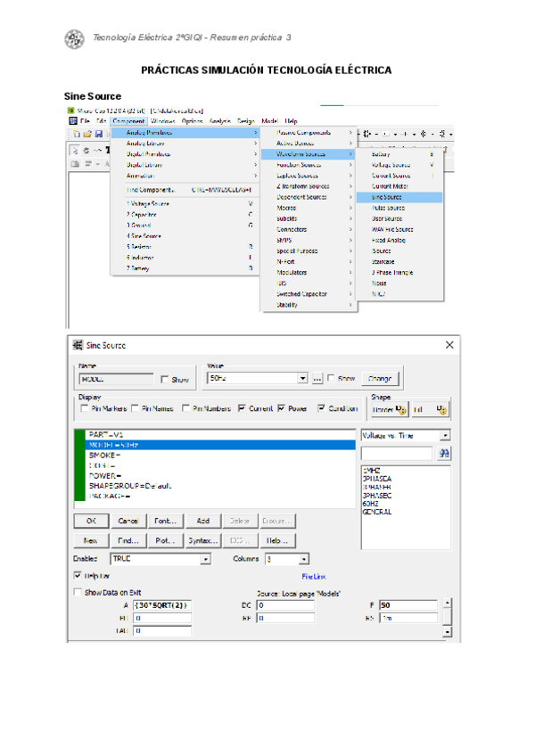
Task: Click the F frequency input field
Action: [x=408, y=605]
